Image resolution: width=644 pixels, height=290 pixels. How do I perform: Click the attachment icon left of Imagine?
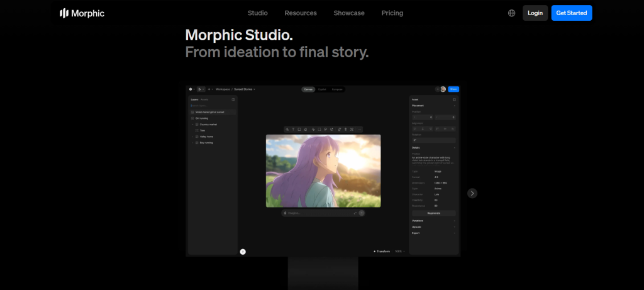click(285, 213)
